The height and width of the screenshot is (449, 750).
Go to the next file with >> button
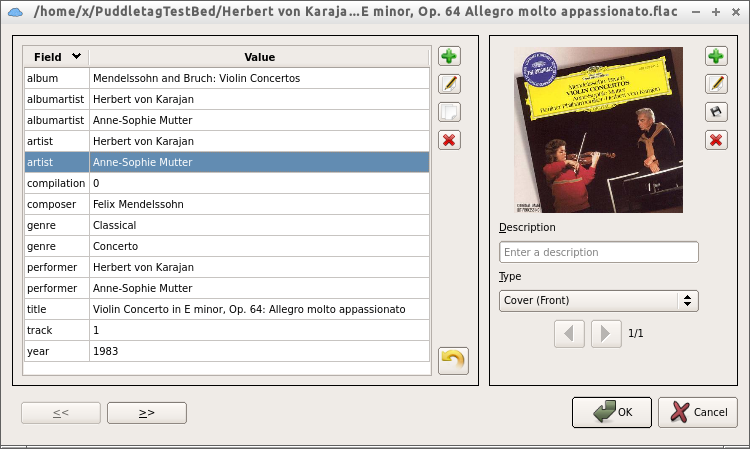pyautogui.click(x=147, y=412)
